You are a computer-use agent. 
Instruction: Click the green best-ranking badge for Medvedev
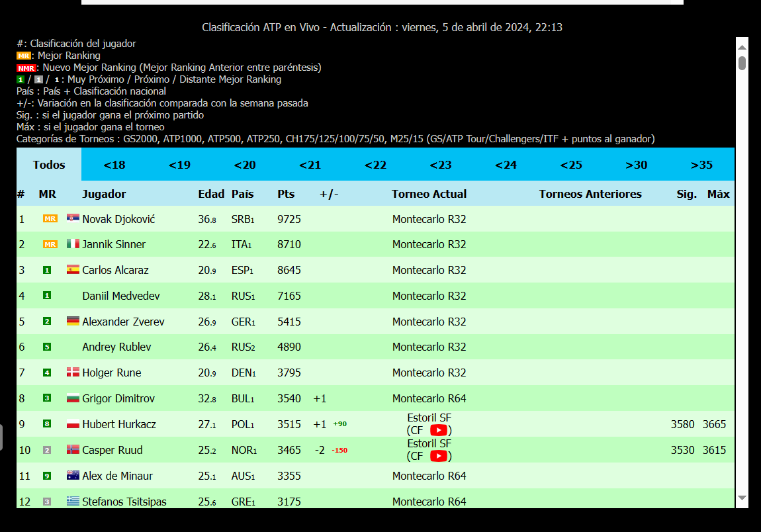pos(47,295)
